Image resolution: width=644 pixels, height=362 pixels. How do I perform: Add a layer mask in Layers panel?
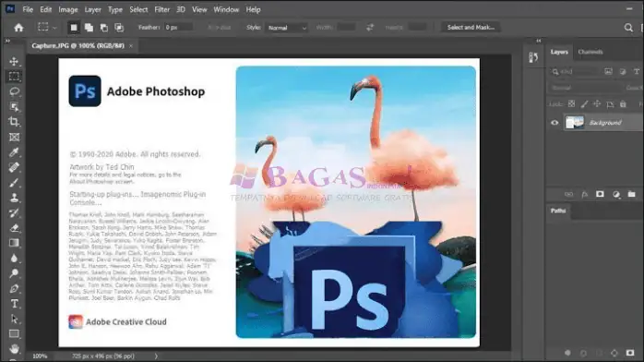point(600,194)
